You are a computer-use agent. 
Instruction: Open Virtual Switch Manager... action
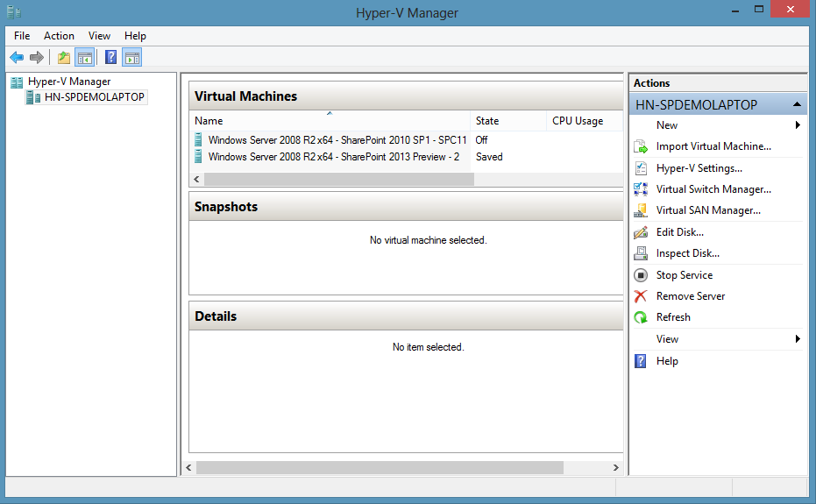point(713,189)
